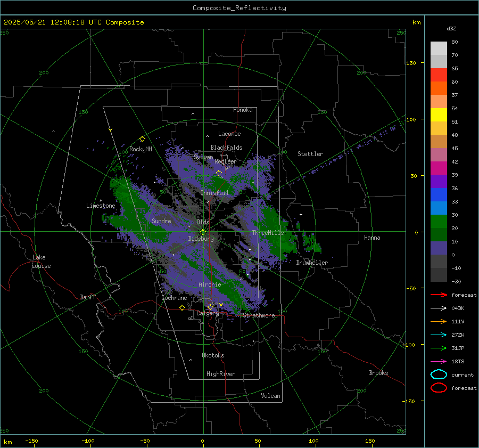Viewport: 479px width, 448px height.
Task: Click the green 31JP arrow icon
Action: click(439, 348)
